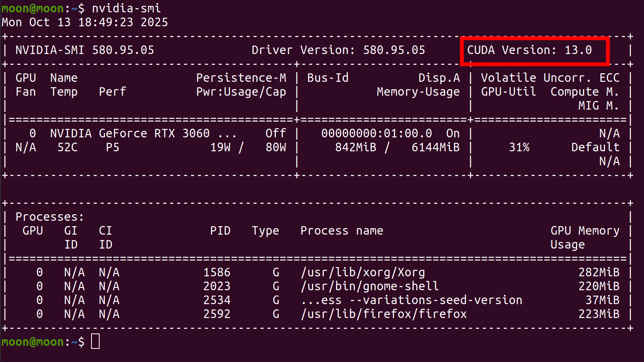Click the bus id "00000000:01:00.0"
644x362 pixels.
(x=377, y=134)
